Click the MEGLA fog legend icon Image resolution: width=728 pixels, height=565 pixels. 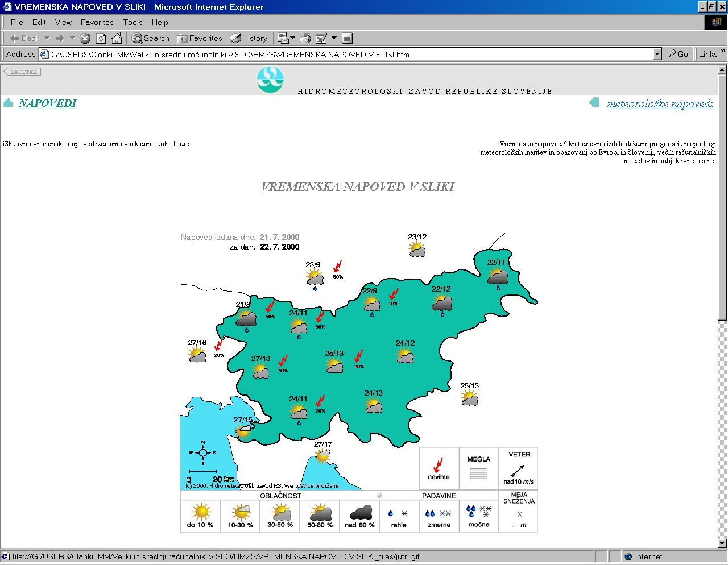tap(478, 473)
